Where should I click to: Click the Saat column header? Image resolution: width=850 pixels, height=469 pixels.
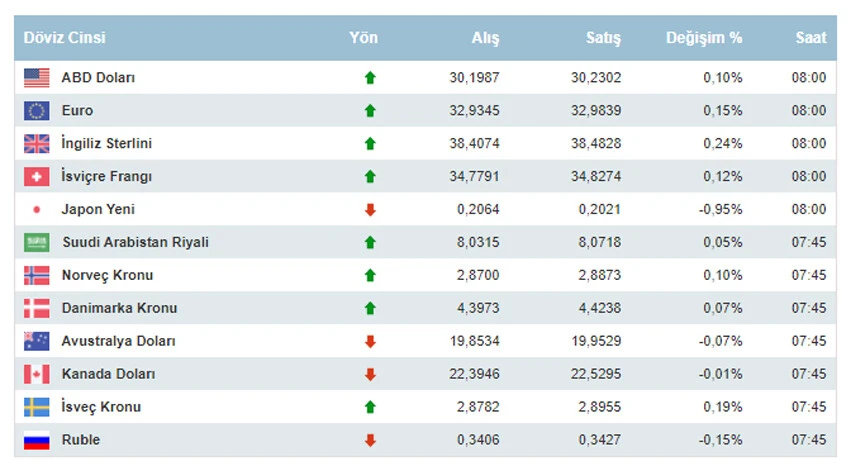pos(811,38)
